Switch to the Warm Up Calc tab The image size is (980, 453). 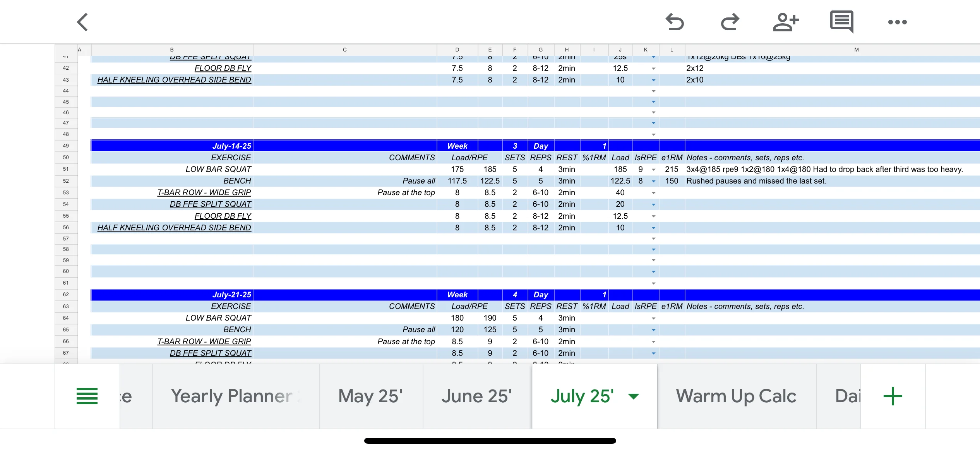point(736,396)
